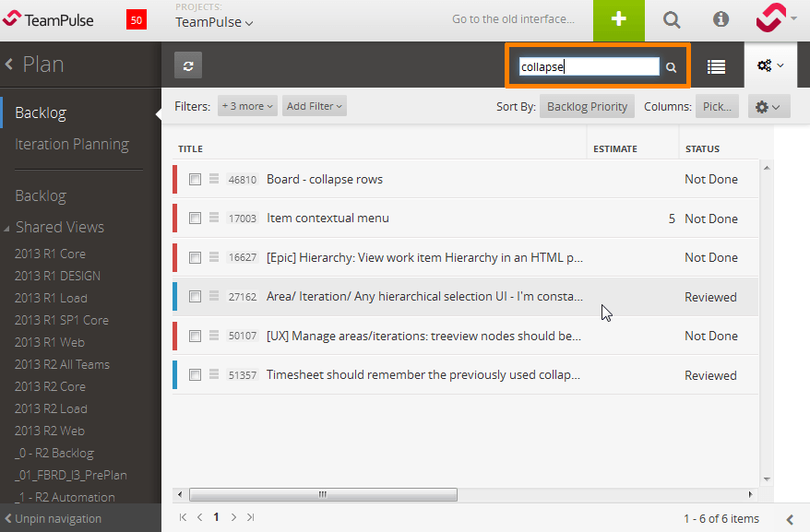Unpin navigation panel
Viewport: 810px width, 532px height.
(x=53, y=518)
